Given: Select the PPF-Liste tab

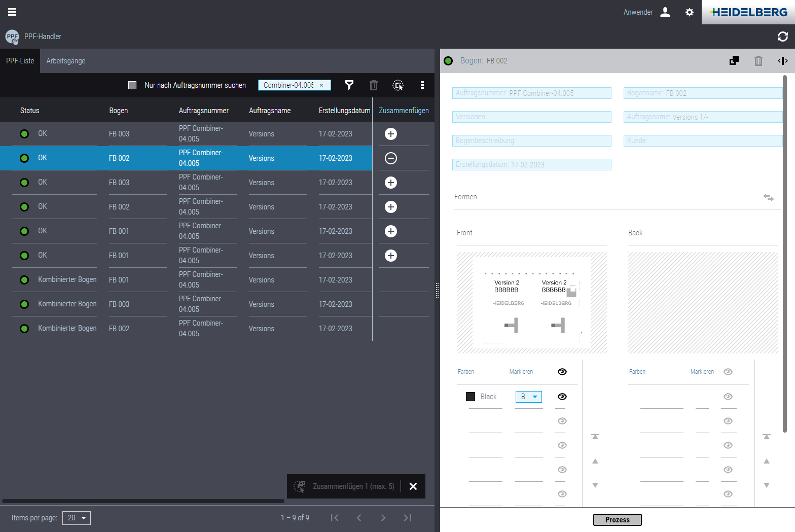Looking at the screenshot, I should pyautogui.click(x=20, y=61).
